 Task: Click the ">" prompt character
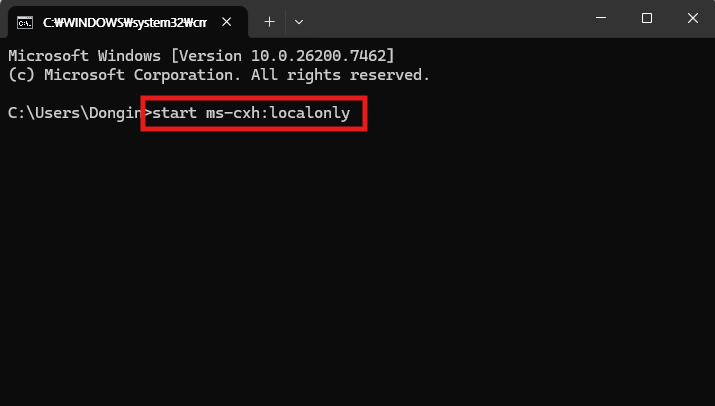pyautogui.click(x=148, y=114)
